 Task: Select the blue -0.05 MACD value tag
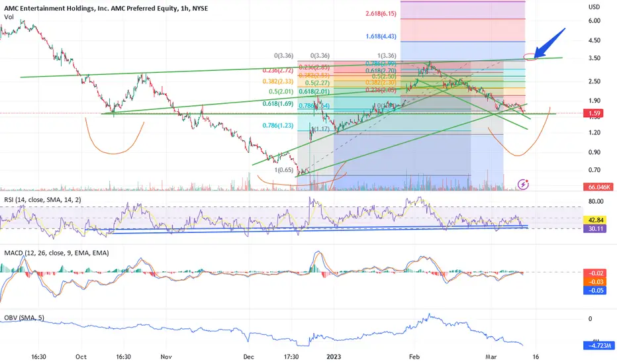point(594,291)
